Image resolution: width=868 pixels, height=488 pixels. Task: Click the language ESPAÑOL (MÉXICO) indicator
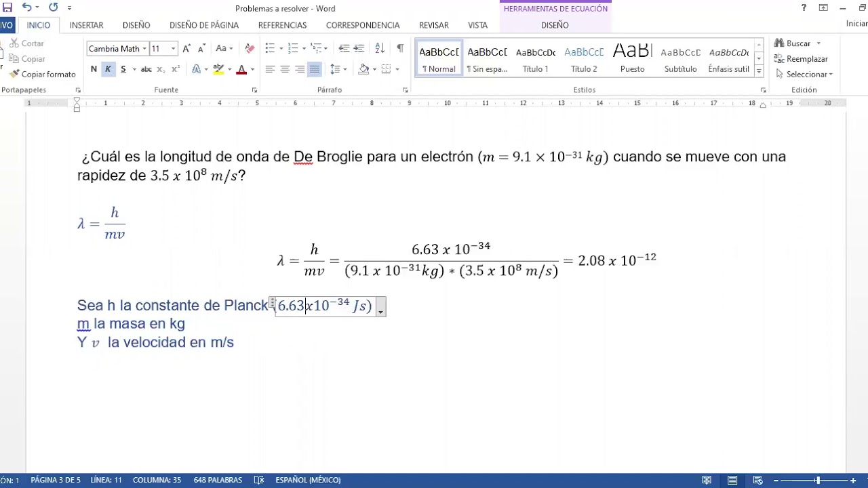308,480
